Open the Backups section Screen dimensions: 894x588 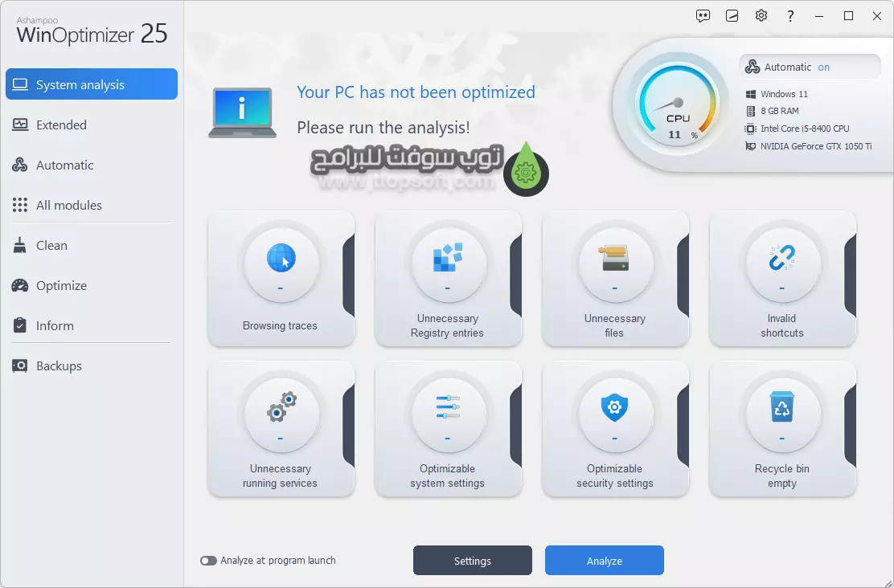point(92,365)
